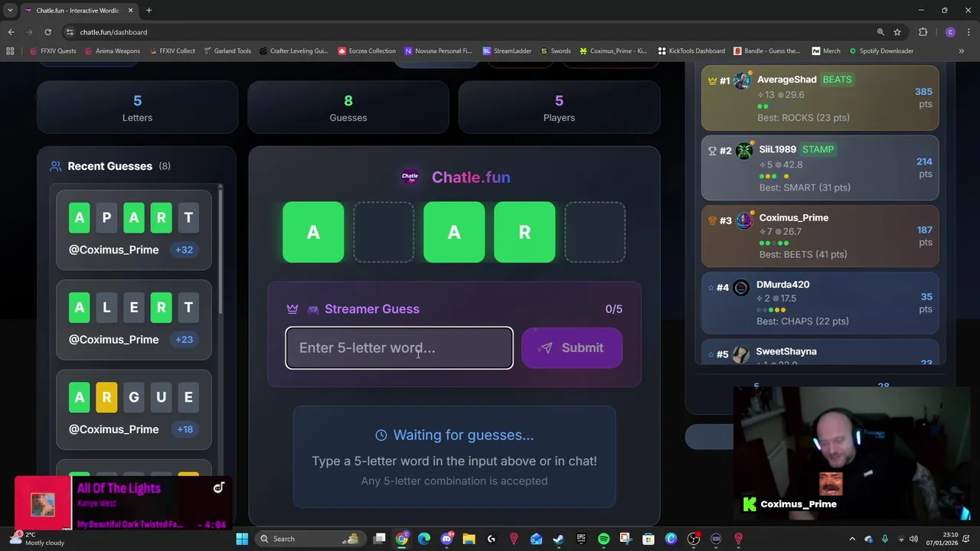The width and height of the screenshot is (980, 551).
Task: Bookmark this page with star icon
Action: click(x=897, y=32)
